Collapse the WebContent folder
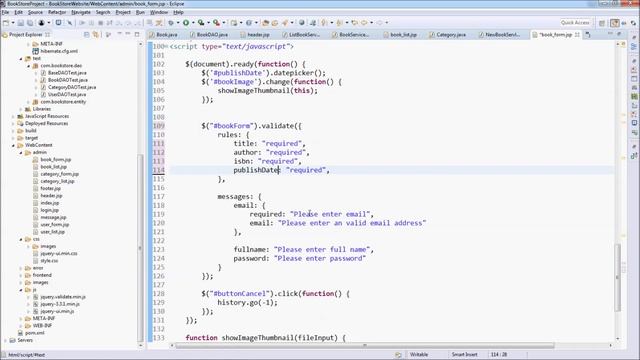 point(13,145)
